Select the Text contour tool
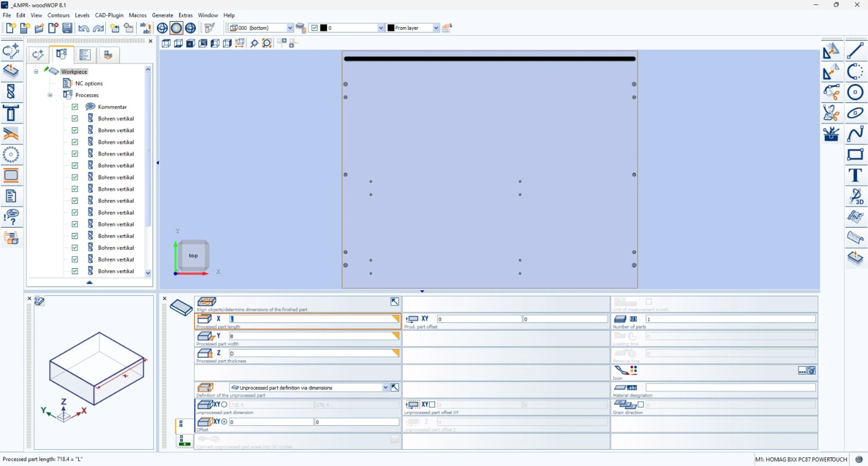 click(856, 175)
